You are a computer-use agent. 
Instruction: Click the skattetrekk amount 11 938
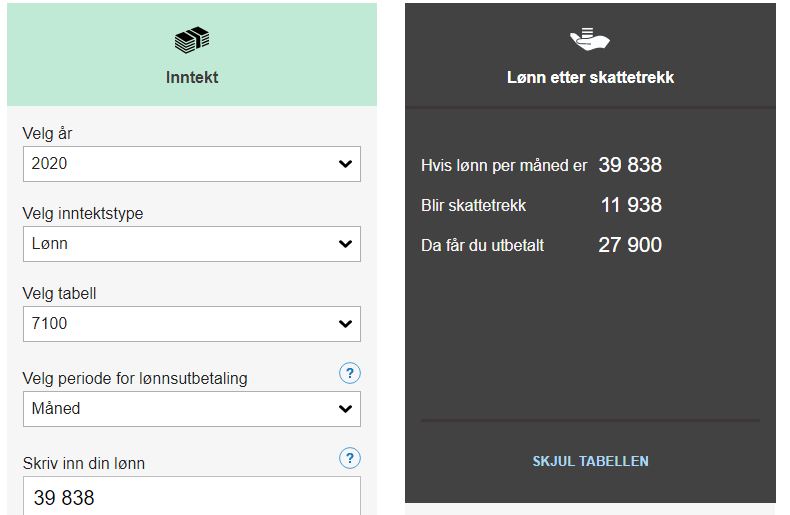(x=631, y=205)
